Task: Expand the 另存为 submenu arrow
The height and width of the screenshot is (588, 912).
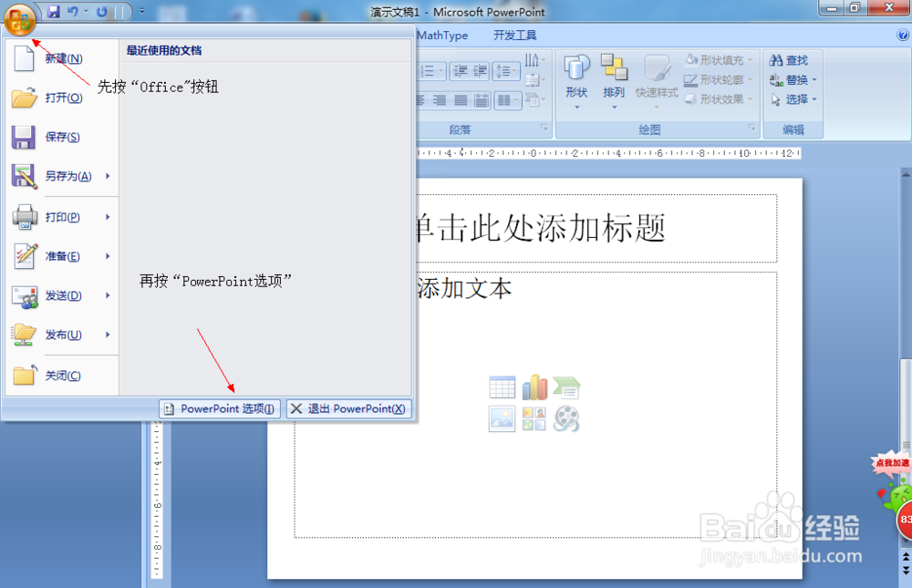Action: (108, 176)
